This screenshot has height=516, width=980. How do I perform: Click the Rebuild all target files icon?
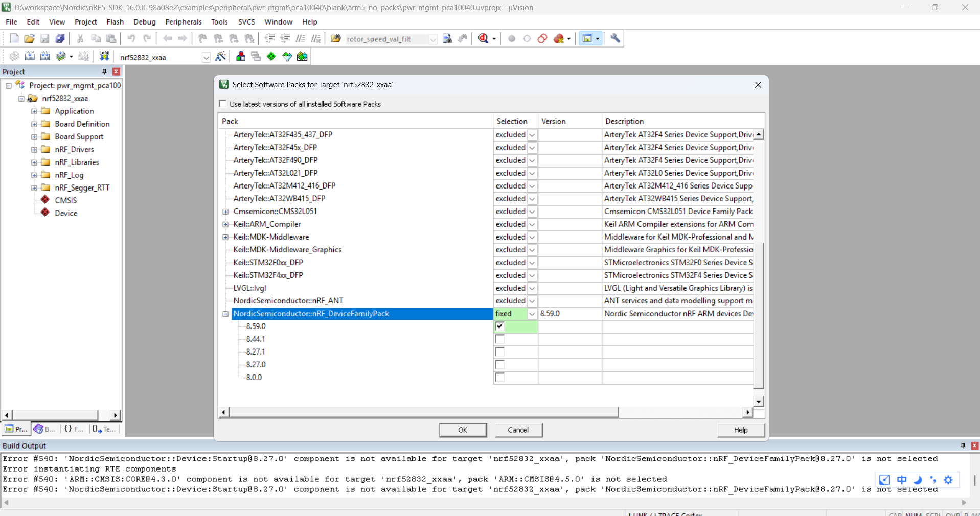pos(45,57)
